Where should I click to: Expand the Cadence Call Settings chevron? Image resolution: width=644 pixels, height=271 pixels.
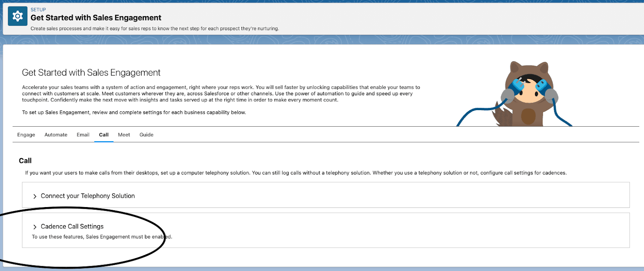click(35, 227)
